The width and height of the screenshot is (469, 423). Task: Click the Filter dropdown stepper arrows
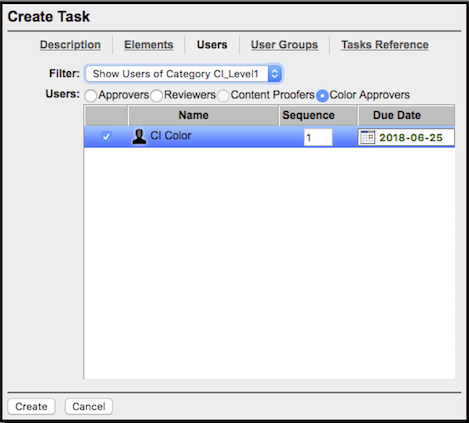click(x=275, y=74)
